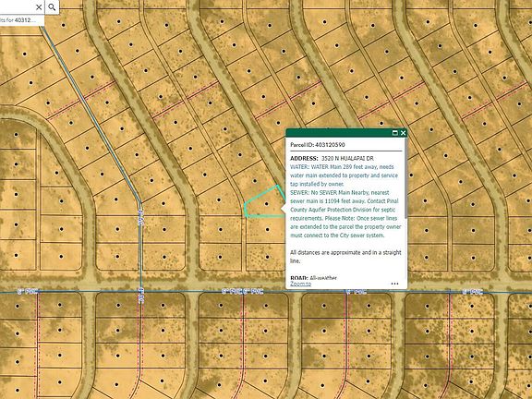Click the parcel dot directly below the highlighted parcel
Viewport: 532px width, 399px height.
click(267, 230)
